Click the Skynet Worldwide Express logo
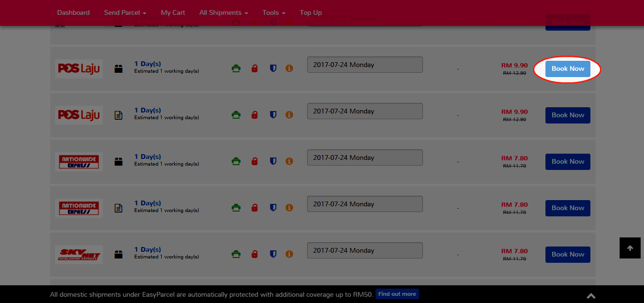 [x=79, y=255]
